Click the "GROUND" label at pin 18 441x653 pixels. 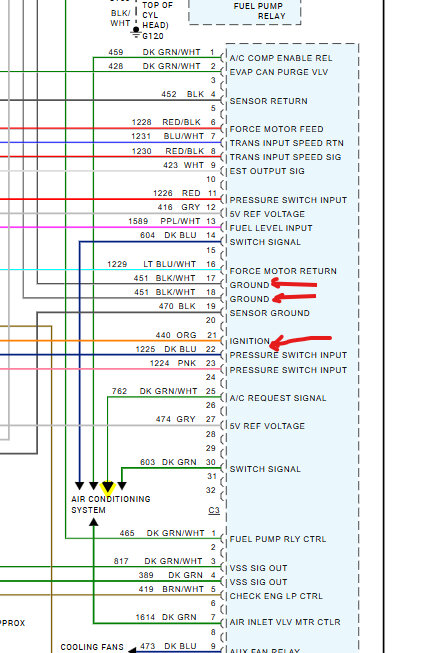[x=249, y=299]
